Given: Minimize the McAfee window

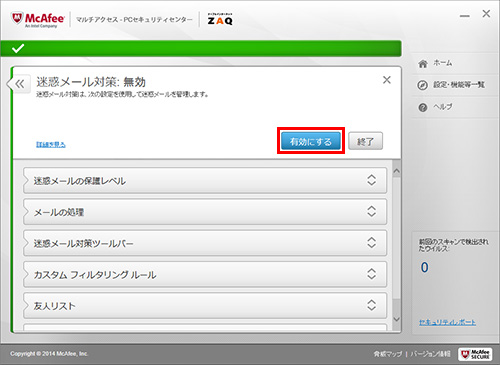Looking at the screenshot, I should 465,16.
